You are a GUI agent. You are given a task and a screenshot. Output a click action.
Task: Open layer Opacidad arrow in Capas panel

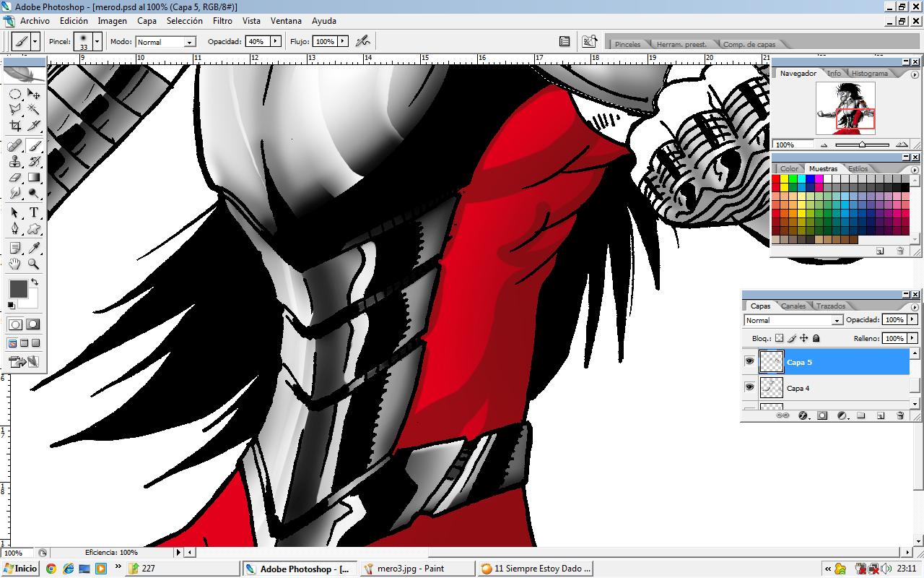pyautogui.click(x=912, y=319)
